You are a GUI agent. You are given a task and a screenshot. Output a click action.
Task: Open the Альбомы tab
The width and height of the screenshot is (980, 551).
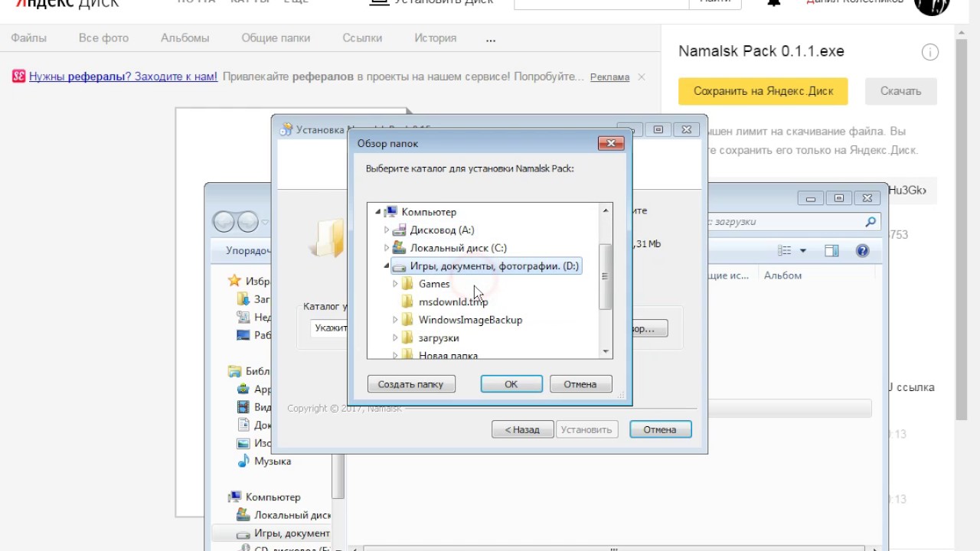(185, 37)
